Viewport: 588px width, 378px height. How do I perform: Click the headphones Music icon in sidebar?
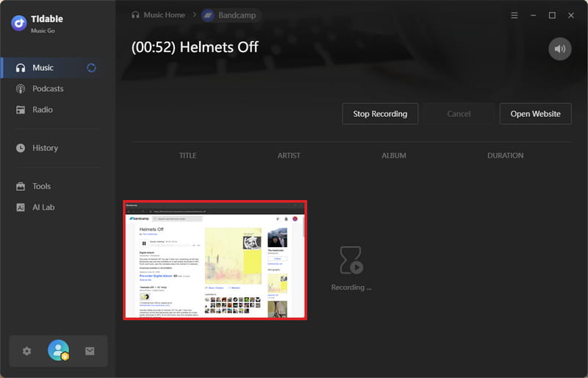point(21,68)
